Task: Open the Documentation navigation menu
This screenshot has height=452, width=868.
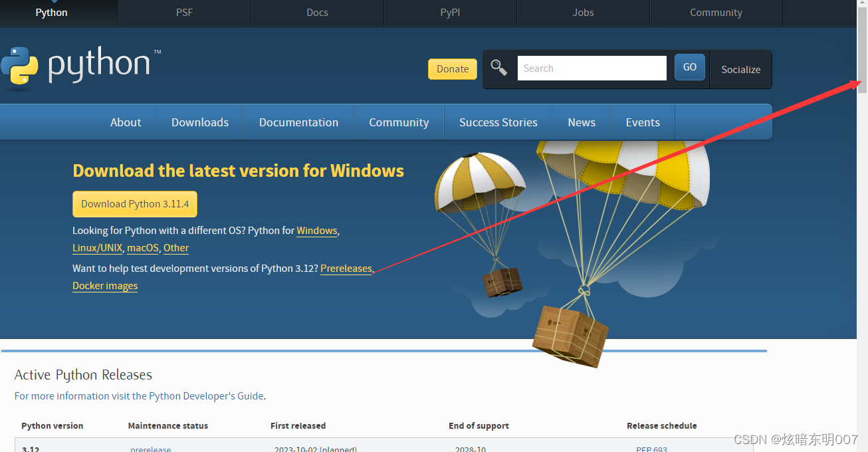Action: click(298, 122)
